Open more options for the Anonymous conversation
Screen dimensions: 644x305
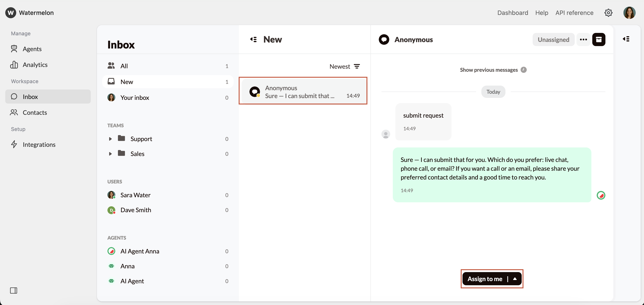(x=583, y=39)
